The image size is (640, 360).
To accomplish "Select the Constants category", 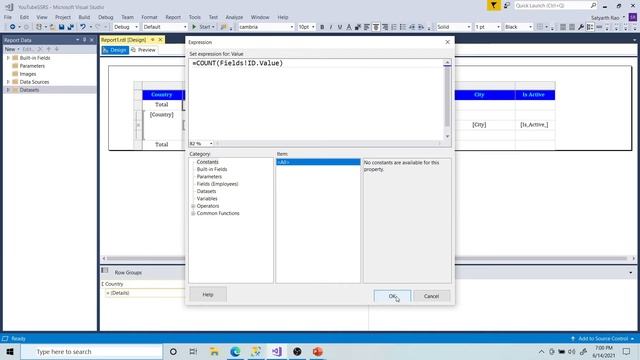I will (x=207, y=162).
